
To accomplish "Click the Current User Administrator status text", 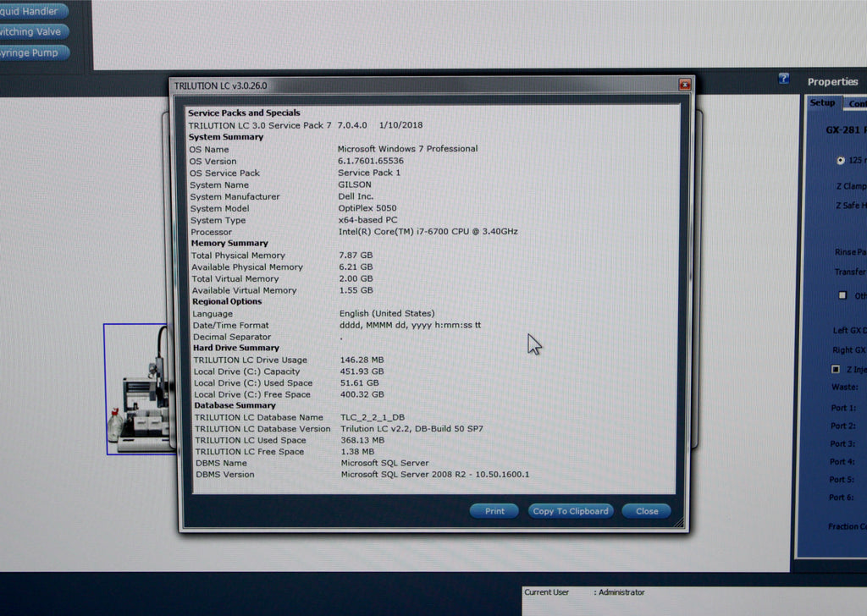I will pos(584,592).
